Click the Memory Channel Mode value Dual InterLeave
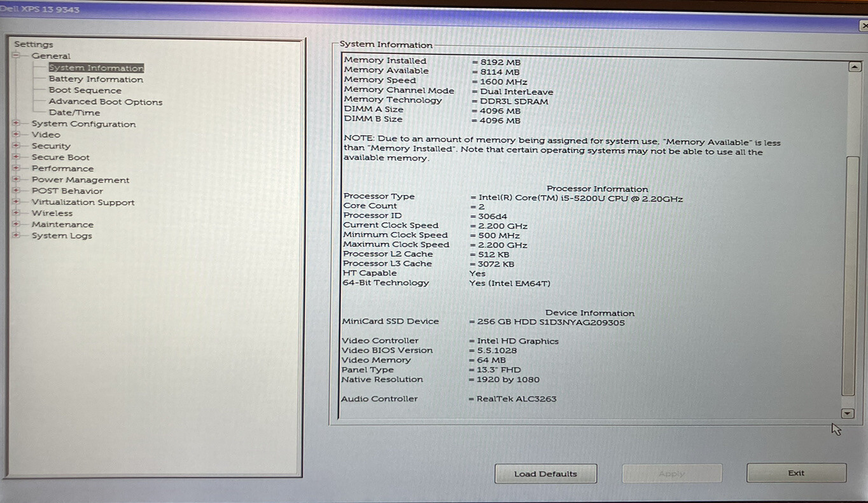868x503 pixels. (x=517, y=92)
